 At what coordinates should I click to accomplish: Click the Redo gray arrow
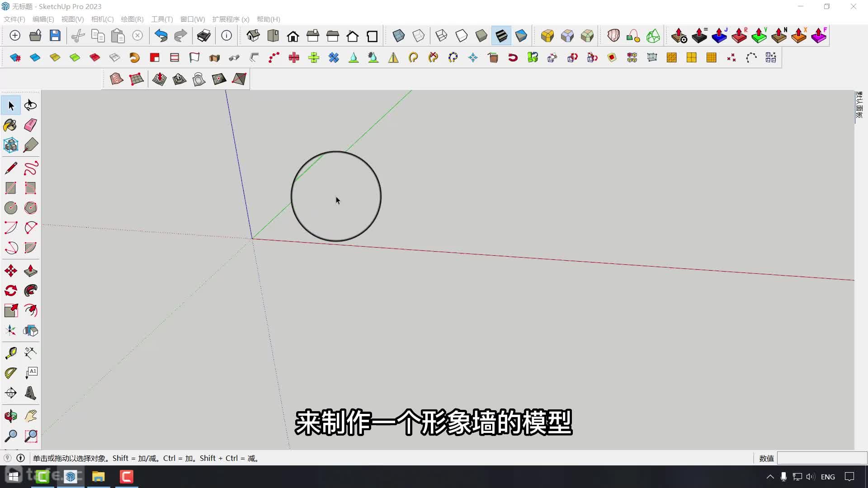[181, 36]
